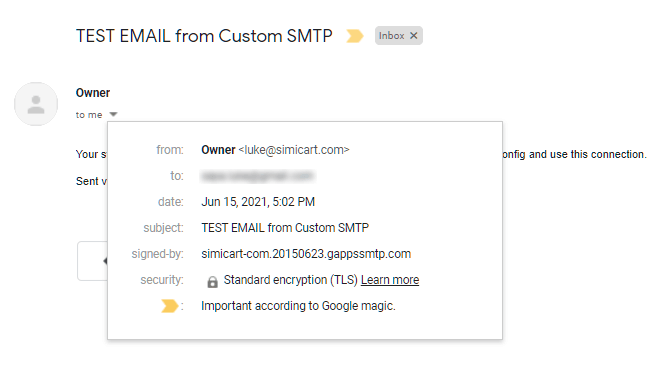Click the bold Owner name in from row

pos(218,150)
